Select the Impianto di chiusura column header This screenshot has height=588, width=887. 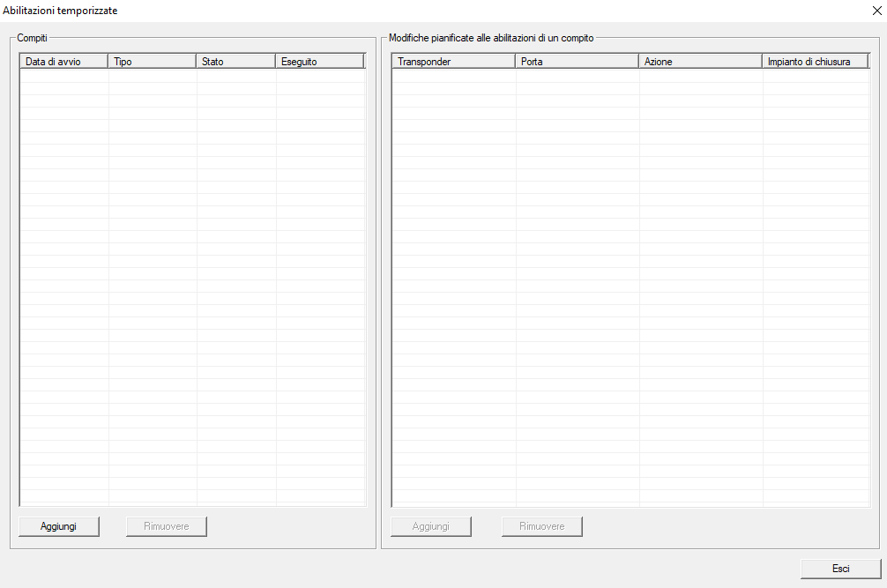[x=815, y=62]
